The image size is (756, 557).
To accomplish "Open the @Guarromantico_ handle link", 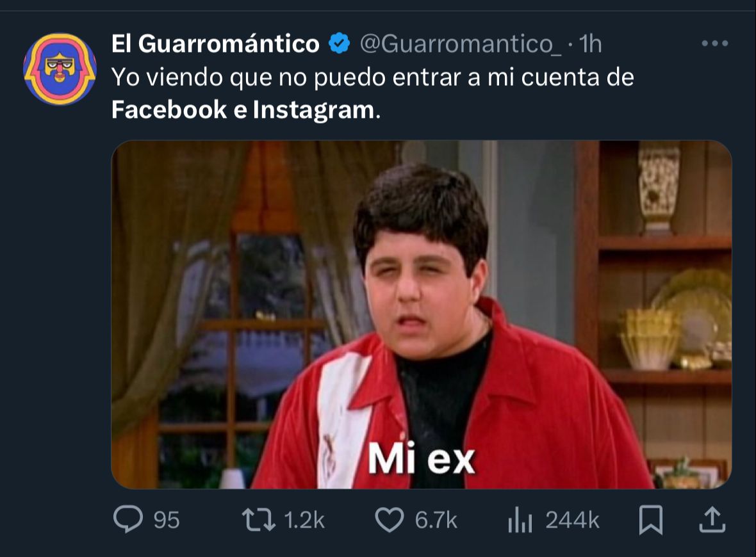I will click(461, 44).
